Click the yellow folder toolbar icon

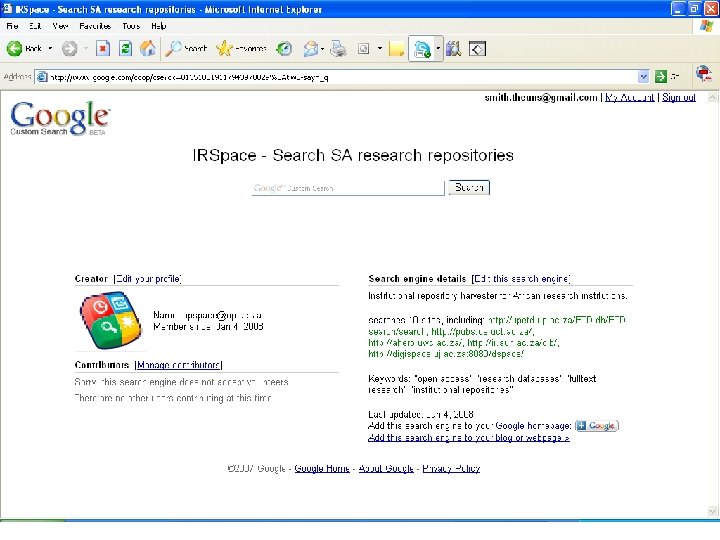click(x=396, y=49)
